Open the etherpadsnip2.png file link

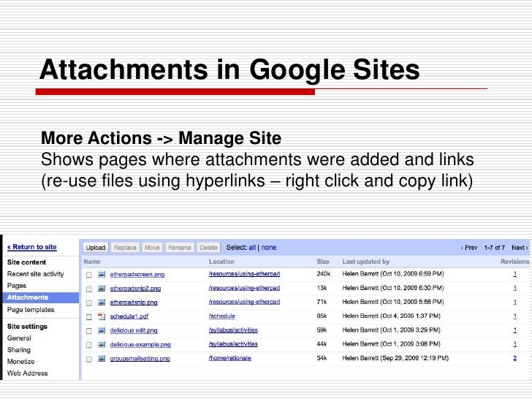point(135,289)
